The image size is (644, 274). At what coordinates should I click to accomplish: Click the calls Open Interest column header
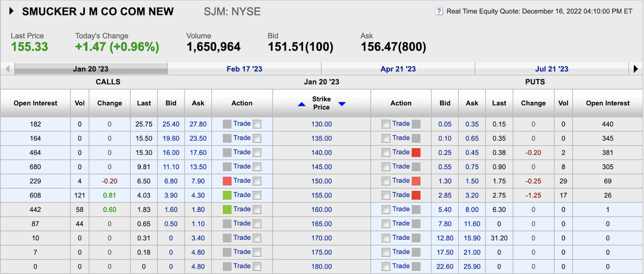[x=35, y=103]
